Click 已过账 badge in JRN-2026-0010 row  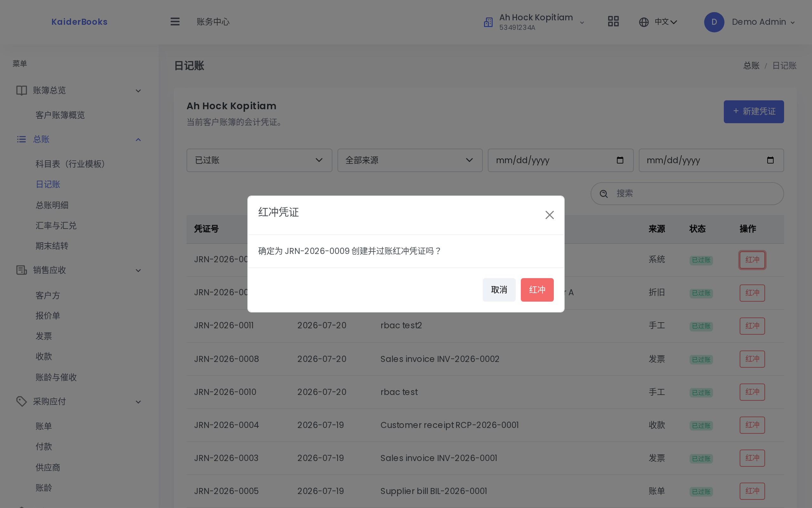click(701, 392)
